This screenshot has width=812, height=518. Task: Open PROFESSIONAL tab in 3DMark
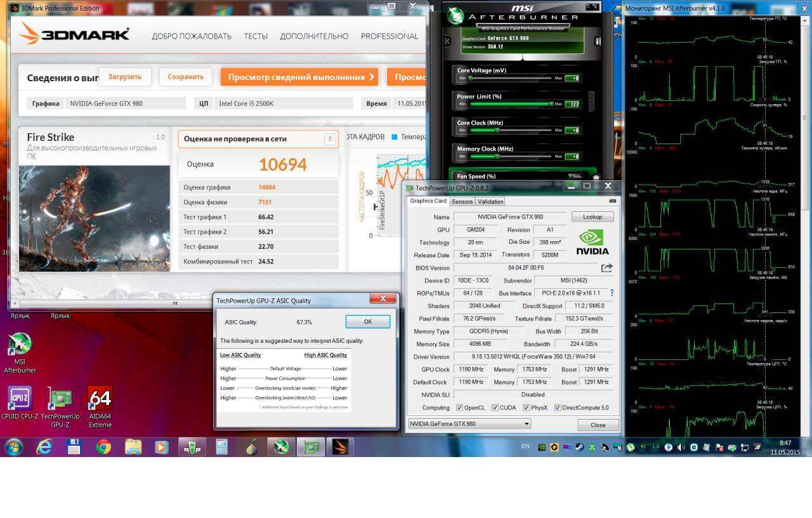pos(390,36)
